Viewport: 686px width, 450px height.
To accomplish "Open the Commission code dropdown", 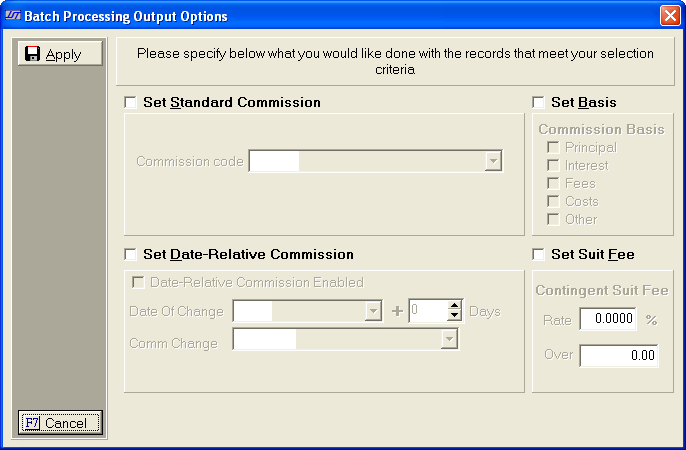I will [x=492, y=162].
